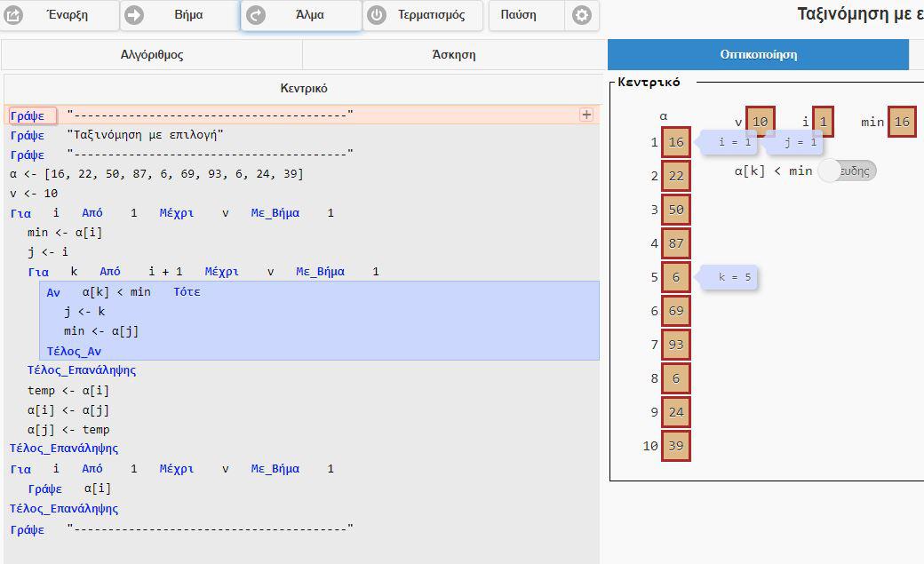This screenshot has height=564, width=924.
Task: Click the Άλμα curved-arrow jump icon
Action: [256, 15]
